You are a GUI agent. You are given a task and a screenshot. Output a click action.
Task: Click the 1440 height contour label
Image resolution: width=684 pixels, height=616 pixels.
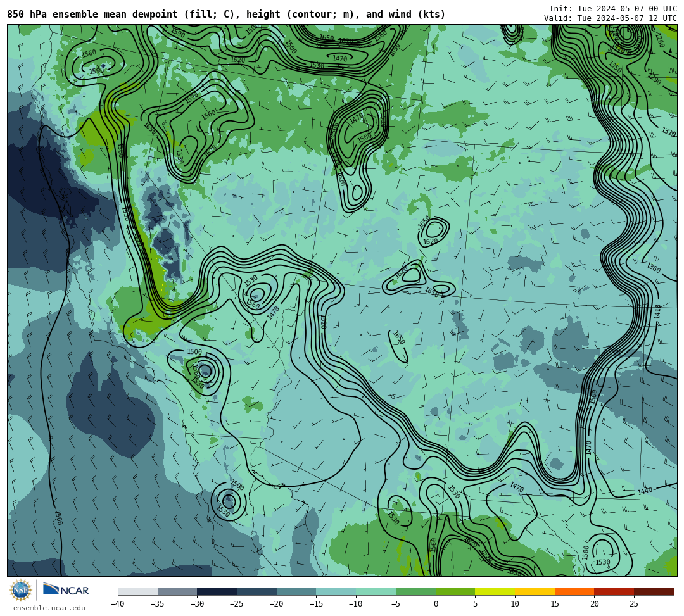(x=645, y=491)
